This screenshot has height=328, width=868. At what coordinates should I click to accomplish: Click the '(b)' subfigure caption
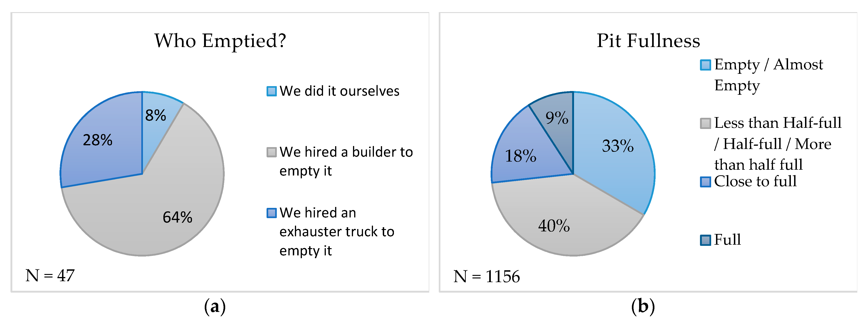(643, 307)
